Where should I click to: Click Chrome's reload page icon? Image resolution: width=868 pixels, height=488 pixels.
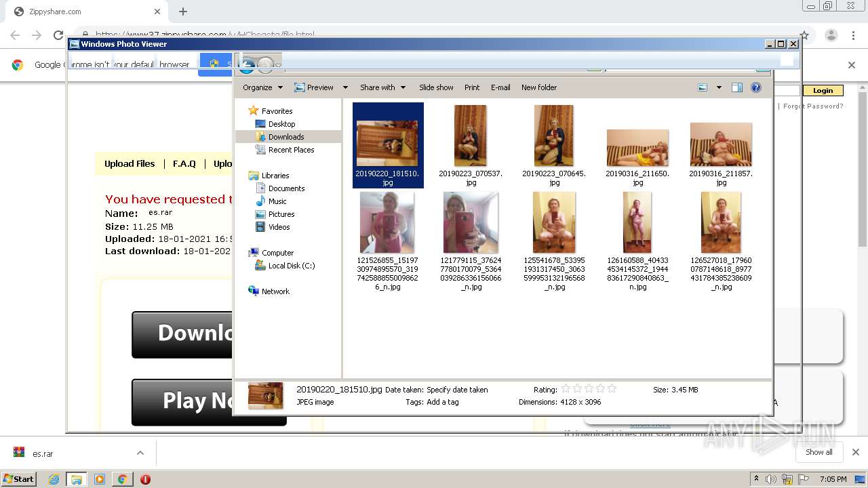(58, 35)
